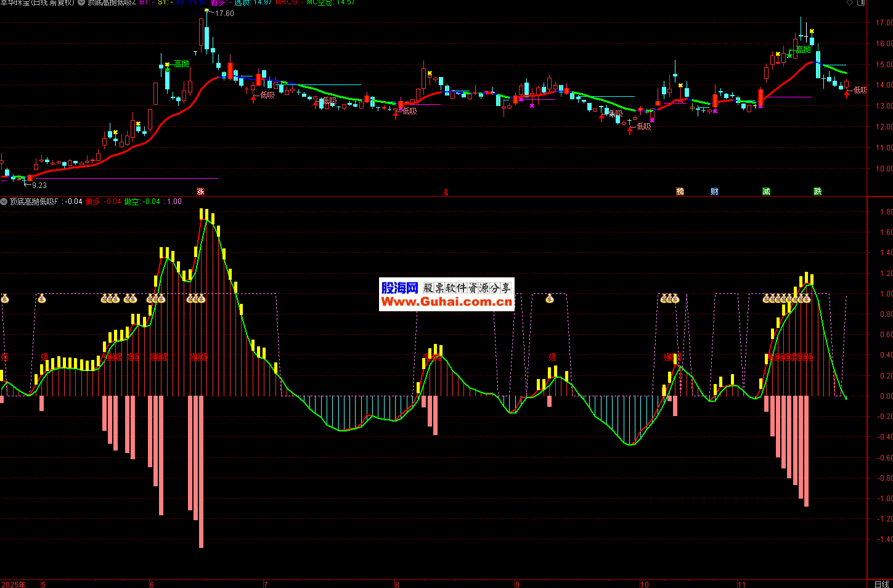Screen dimensions: 893x588
Task: Click the green 跌 event marker icon
Action: [817, 192]
